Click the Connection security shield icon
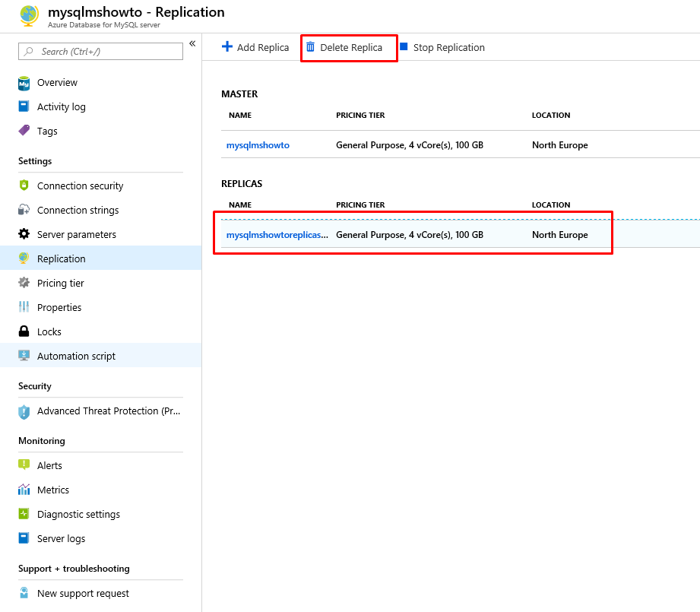This screenshot has height=612, width=700. 24,186
